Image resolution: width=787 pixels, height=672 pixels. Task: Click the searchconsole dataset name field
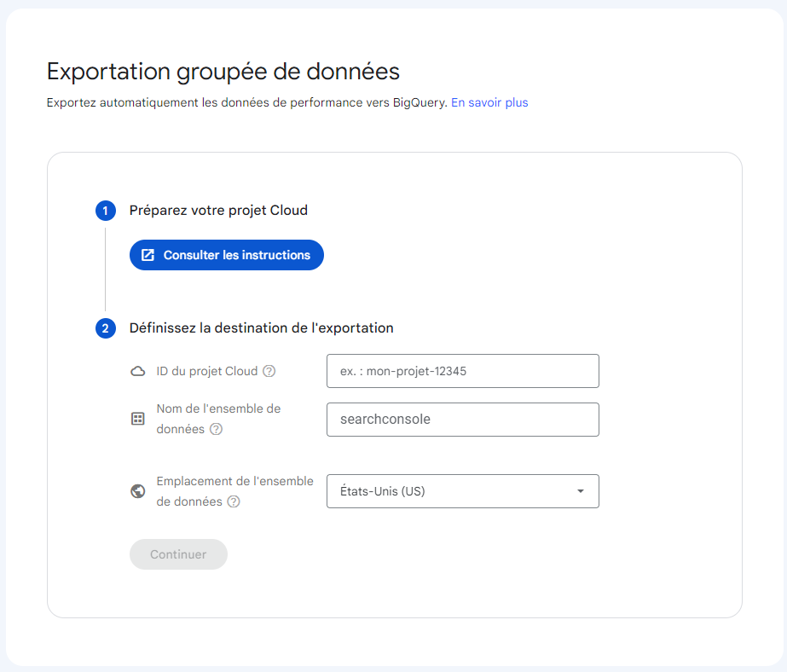tap(462, 420)
